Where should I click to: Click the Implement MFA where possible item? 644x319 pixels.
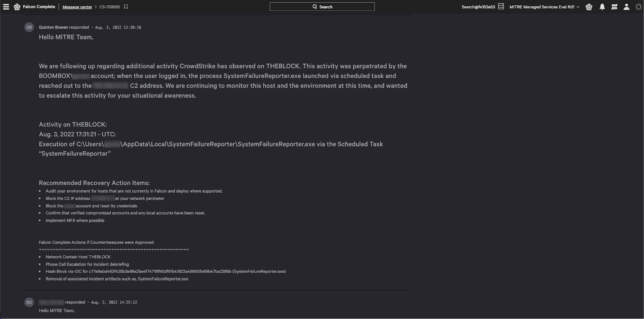click(75, 221)
